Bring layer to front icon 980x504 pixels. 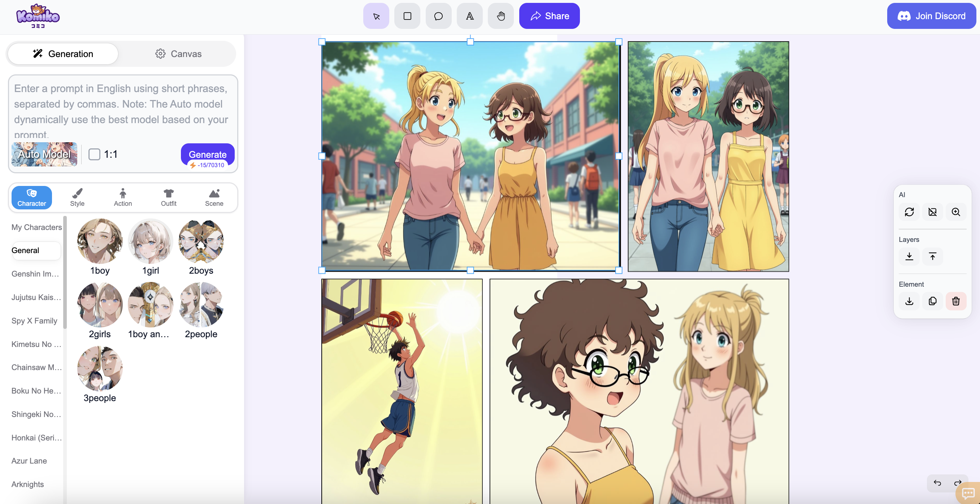(932, 256)
